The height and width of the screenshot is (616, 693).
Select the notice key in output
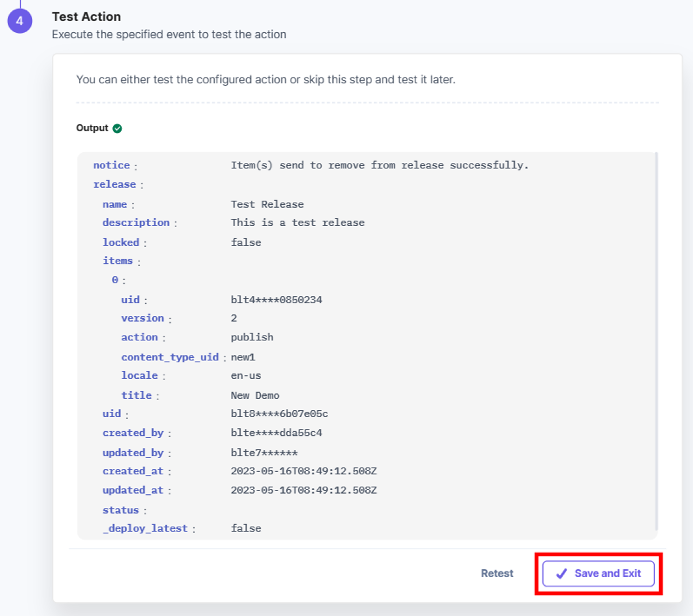[x=112, y=165]
